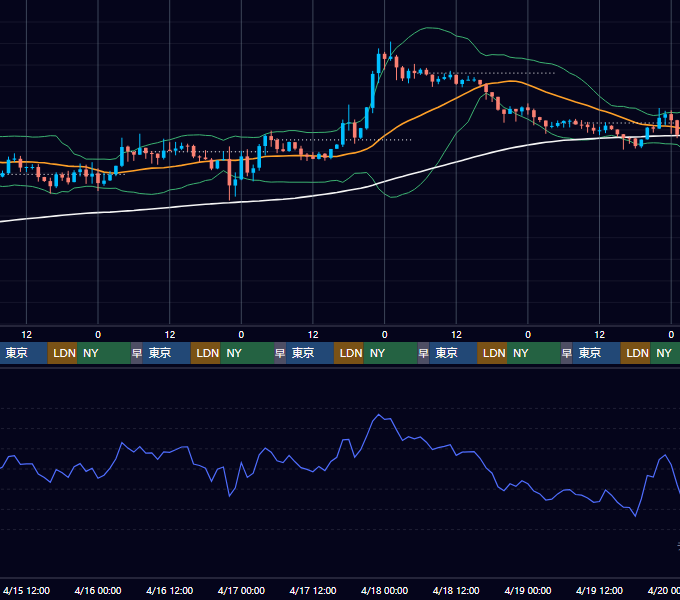Select the 4/18 LDN session block

click(492, 353)
